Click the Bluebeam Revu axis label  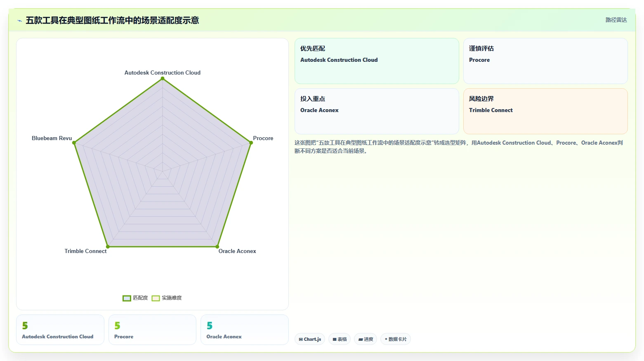pyautogui.click(x=52, y=138)
